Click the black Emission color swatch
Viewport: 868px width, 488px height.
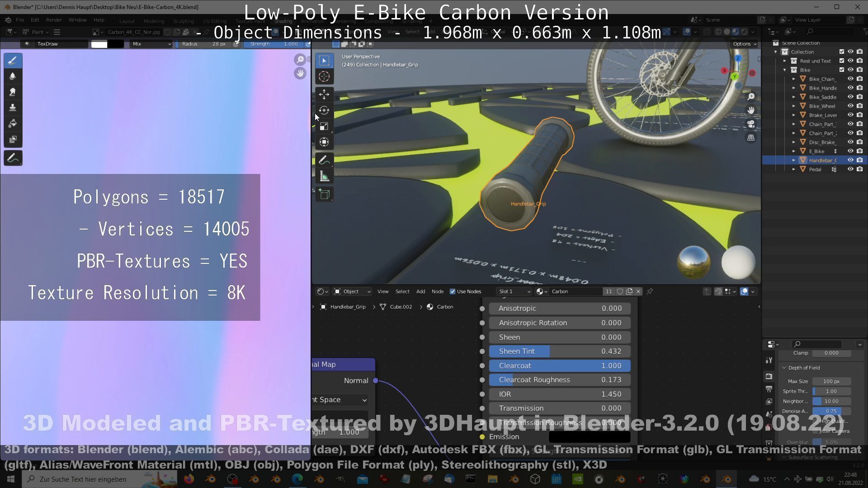coord(590,437)
